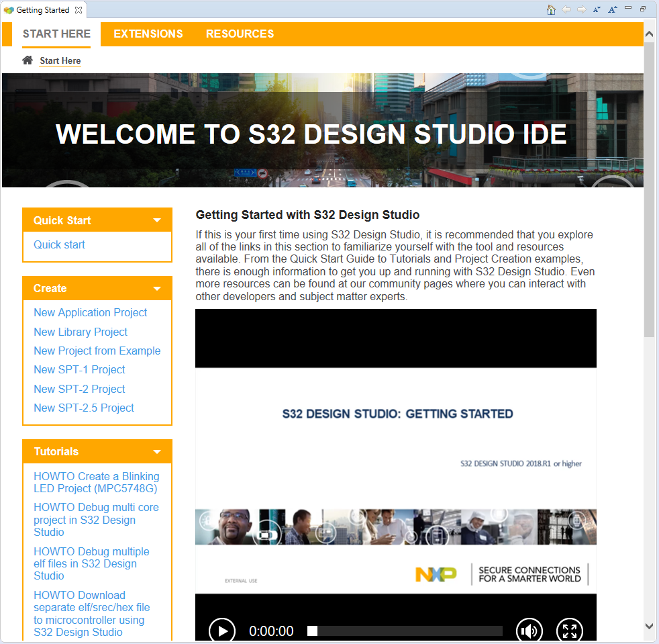Open HOWTO Download separate elf/srec/hex file tutorial
The width and height of the screenshot is (659, 644).
[x=92, y=614]
